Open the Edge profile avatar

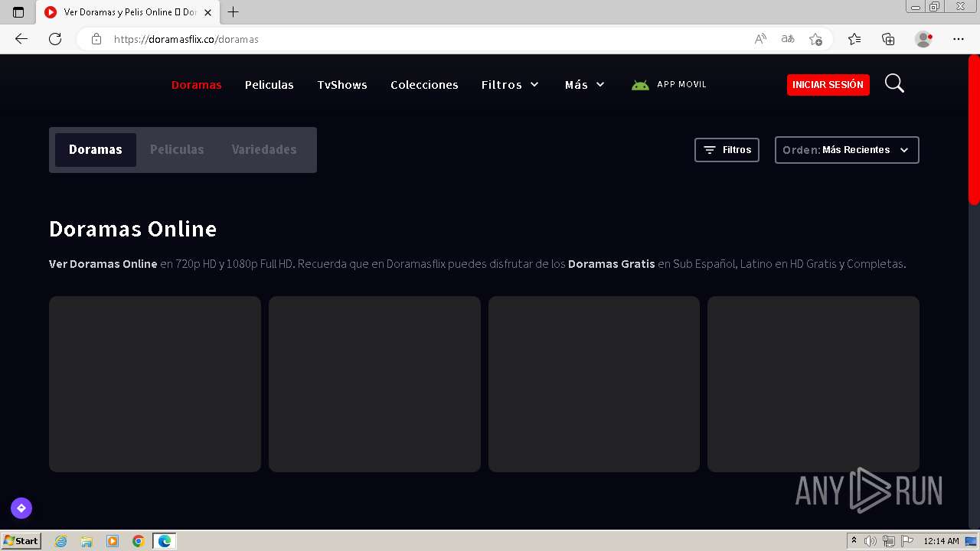point(923,39)
